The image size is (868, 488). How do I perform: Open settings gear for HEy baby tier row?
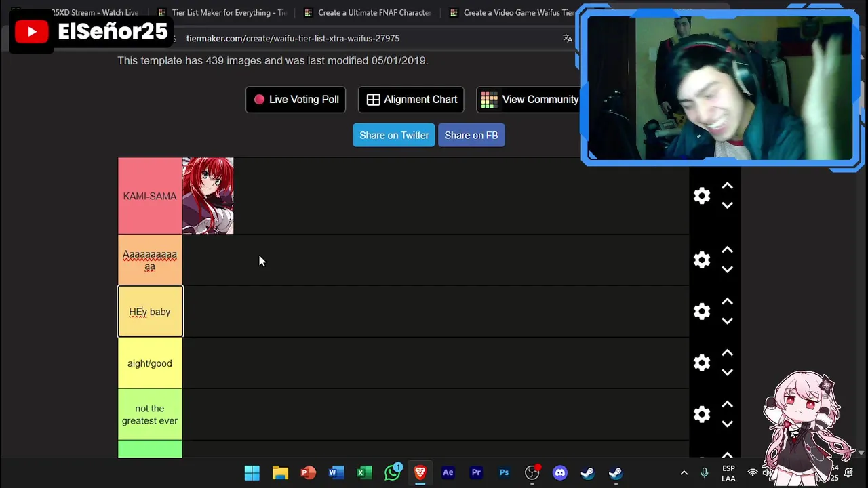tap(702, 312)
